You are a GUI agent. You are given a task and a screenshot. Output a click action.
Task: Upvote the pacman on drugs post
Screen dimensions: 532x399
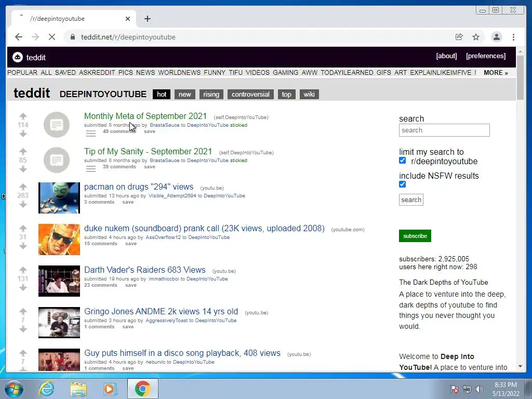click(23, 187)
